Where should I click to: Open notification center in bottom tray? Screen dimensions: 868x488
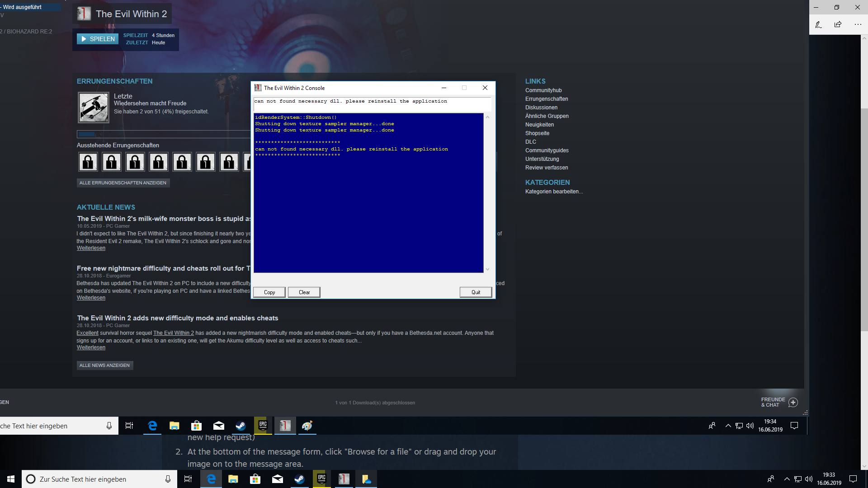853,479
